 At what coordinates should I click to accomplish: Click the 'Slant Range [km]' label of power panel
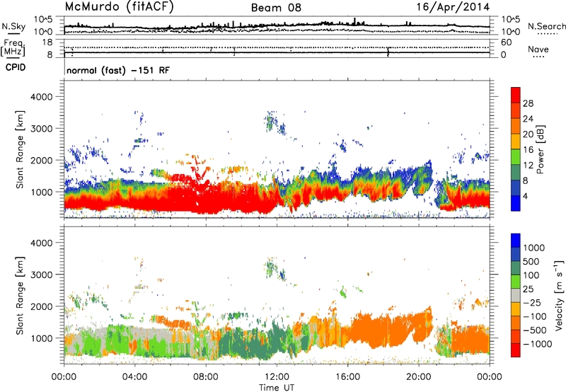(x=20, y=149)
